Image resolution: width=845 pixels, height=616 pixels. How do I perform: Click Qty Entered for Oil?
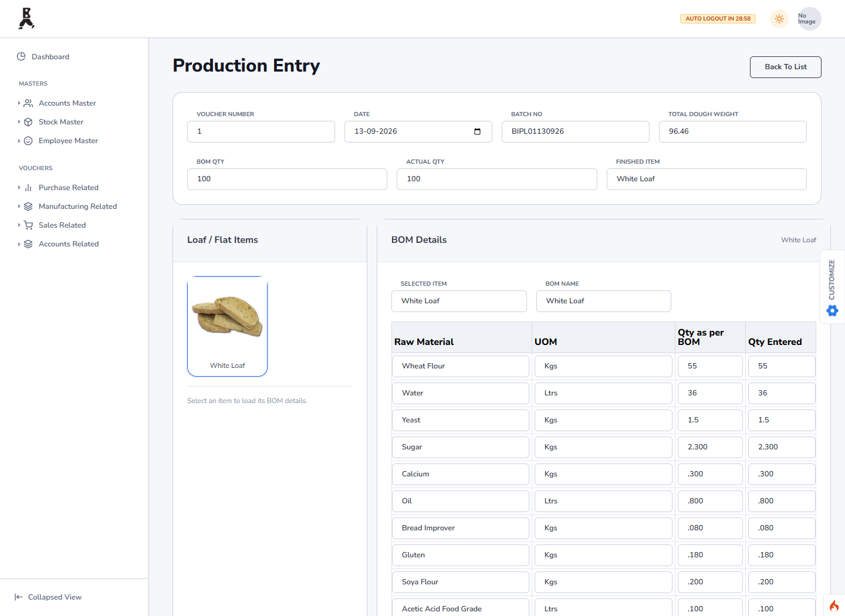[782, 501]
